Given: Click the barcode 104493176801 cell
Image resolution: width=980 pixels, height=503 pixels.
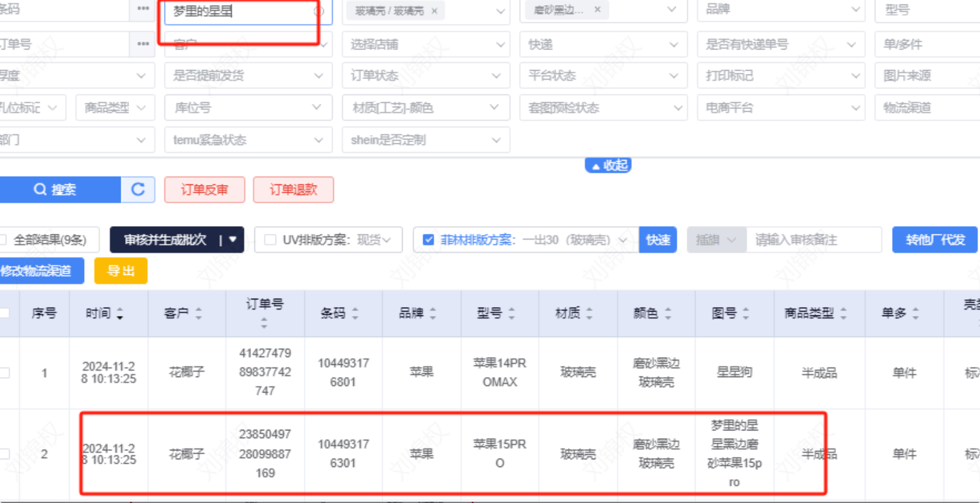Looking at the screenshot, I should [x=344, y=373].
